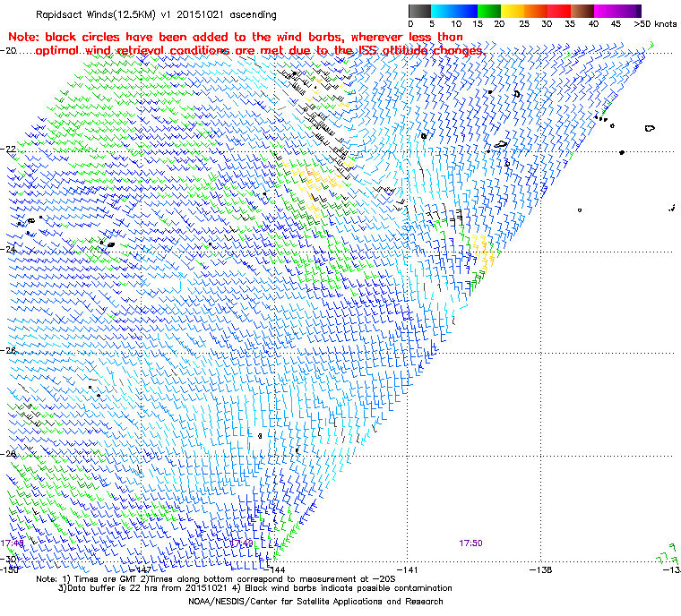Click the '-26' latitude axis label
This screenshot has width=681, height=616.
[x=8, y=350]
